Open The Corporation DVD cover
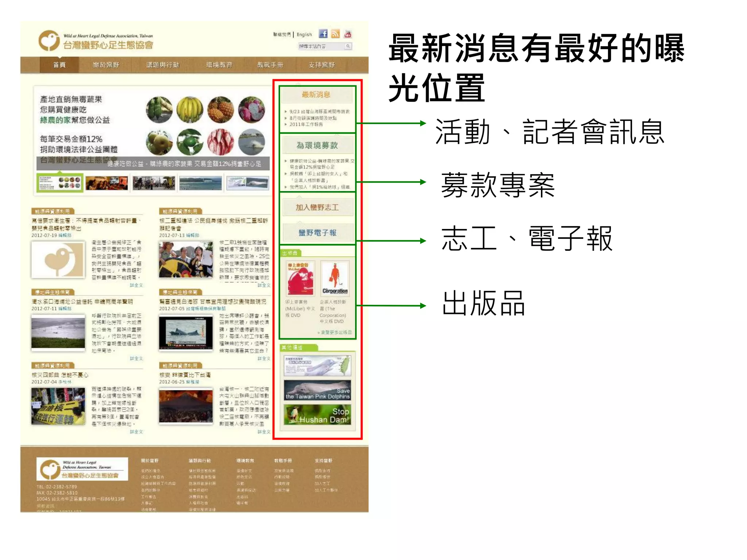 tap(335, 278)
